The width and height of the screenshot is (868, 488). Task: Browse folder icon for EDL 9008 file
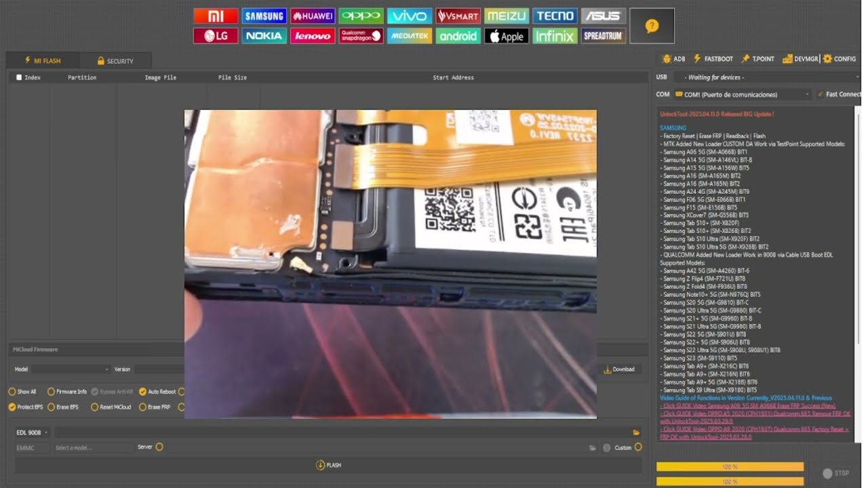[x=636, y=432]
